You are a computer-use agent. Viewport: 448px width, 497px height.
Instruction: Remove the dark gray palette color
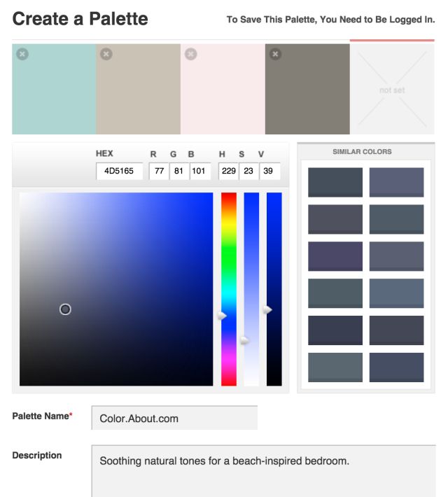pyautogui.click(x=275, y=53)
